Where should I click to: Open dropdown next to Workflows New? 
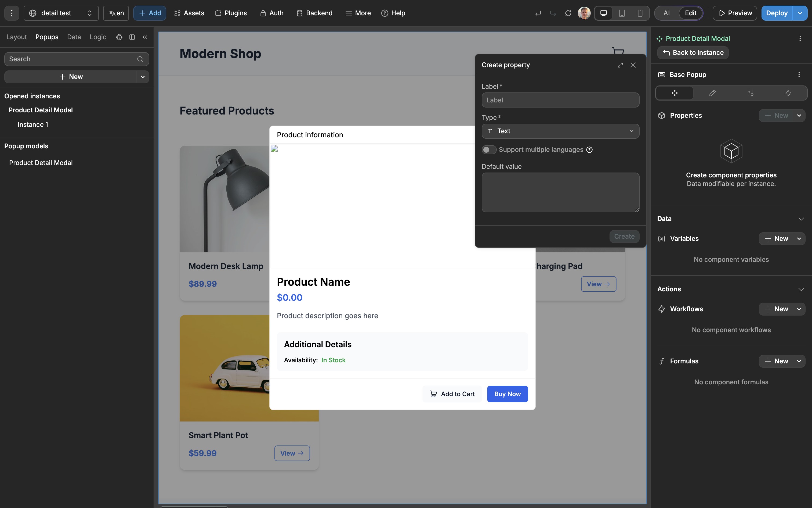[799, 309]
